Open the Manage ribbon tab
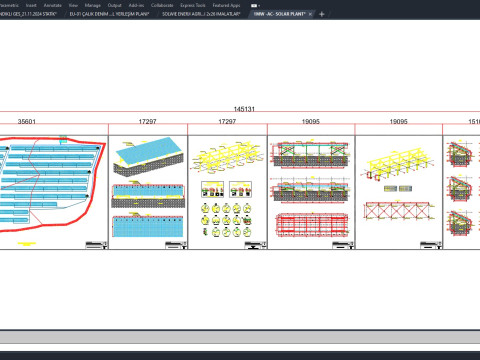Image resolution: width=480 pixels, height=360 pixels. [x=93, y=5]
